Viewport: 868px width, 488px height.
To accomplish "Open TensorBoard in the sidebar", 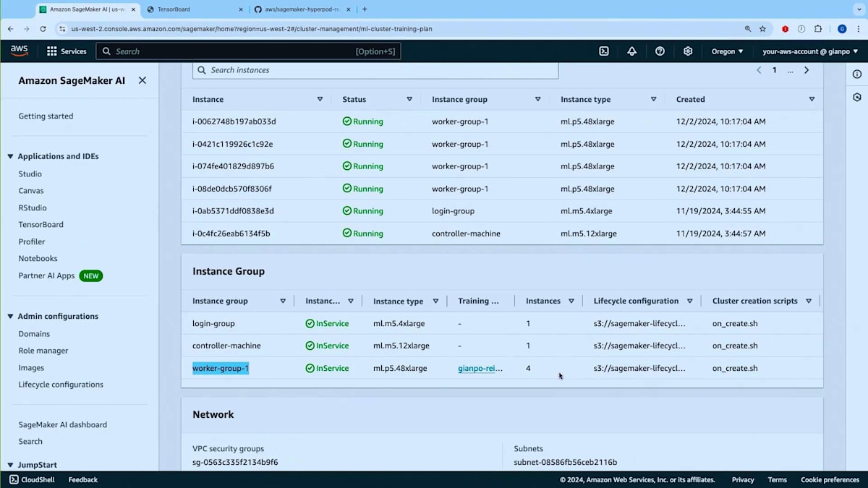I will 41,224.
